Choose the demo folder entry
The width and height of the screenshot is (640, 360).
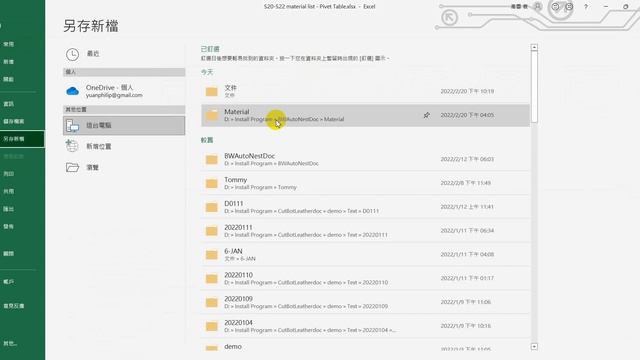coord(365,347)
